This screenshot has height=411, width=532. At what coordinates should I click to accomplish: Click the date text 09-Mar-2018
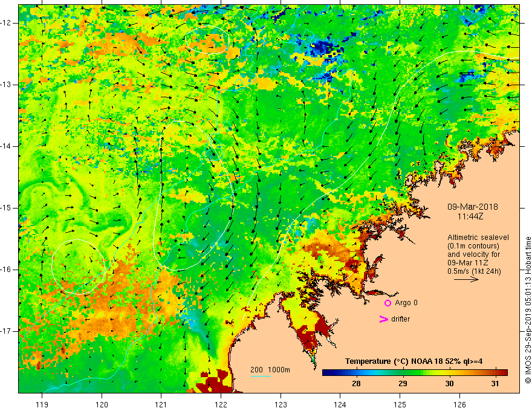coord(472,207)
